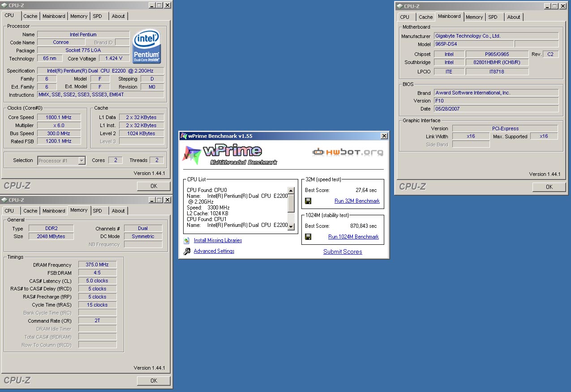
Task: Open the Processor #1 selection dropdown
Action: (82, 161)
